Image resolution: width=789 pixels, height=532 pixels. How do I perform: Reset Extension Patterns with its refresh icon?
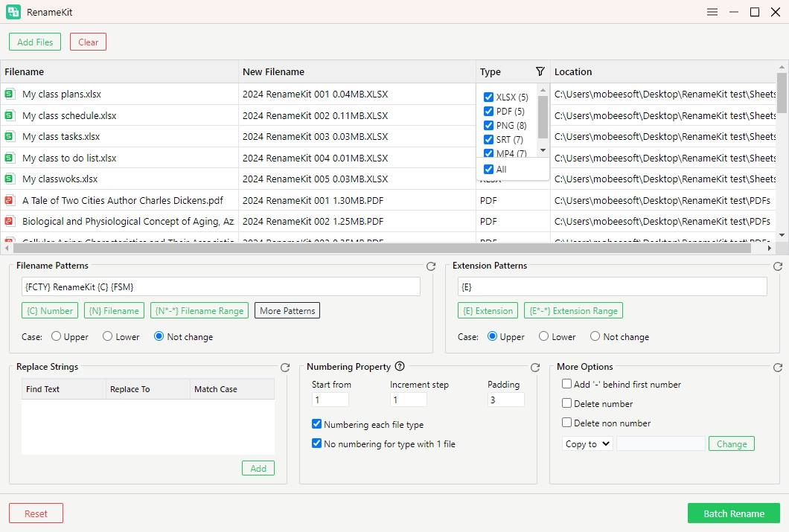point(778,266)
